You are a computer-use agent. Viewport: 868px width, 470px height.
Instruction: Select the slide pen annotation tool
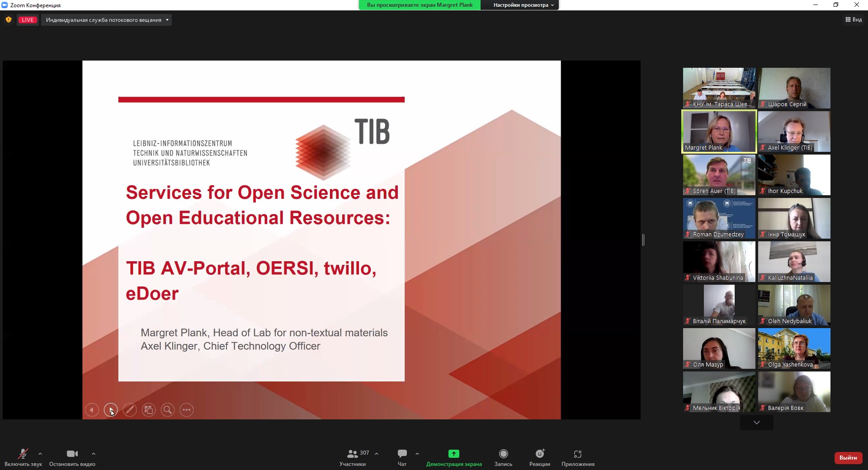point(130,410)
